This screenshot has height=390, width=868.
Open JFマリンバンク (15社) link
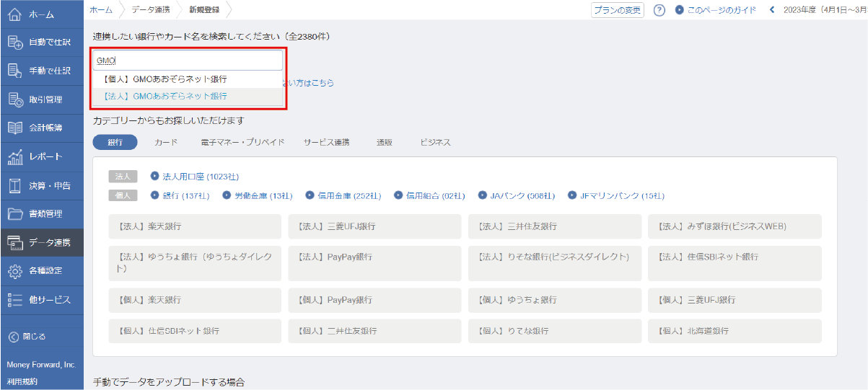[x=616, y=195]
